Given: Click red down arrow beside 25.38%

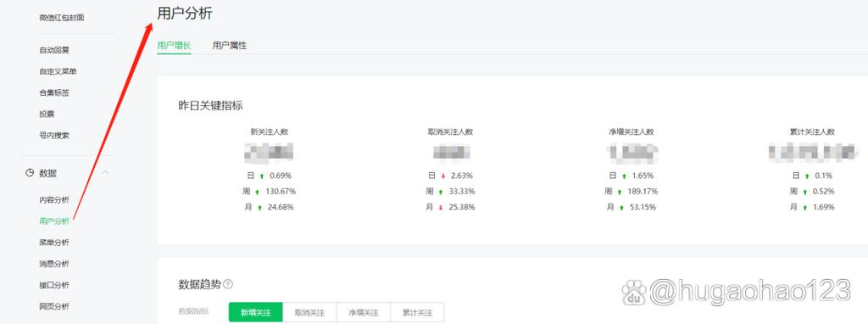Looking at the screenshot, I should click(441, 208).
